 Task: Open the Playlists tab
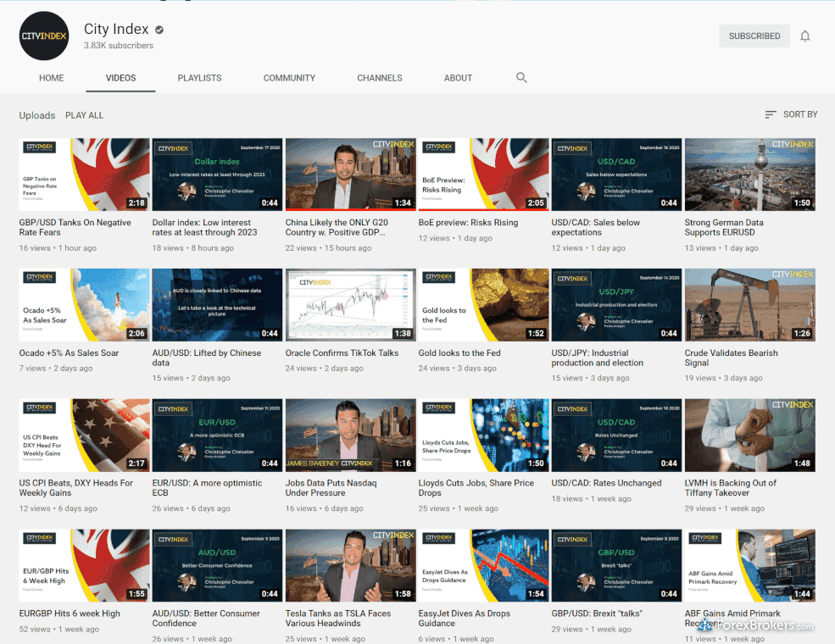tap(200, 78)
